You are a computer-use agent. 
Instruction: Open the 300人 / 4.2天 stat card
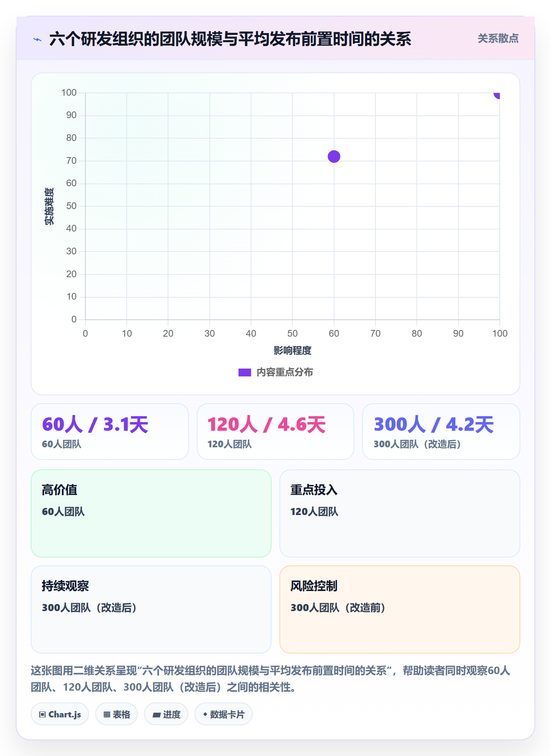(441, 432)
